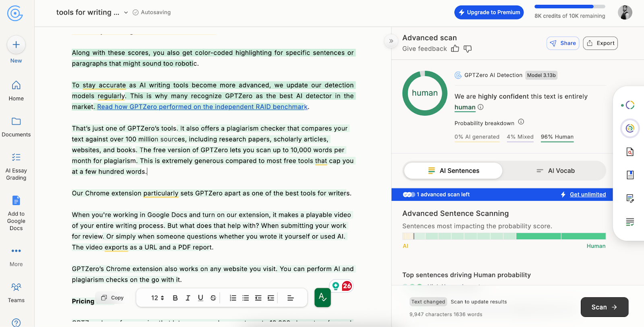Select 96% Human breakdown

[557, 137]
